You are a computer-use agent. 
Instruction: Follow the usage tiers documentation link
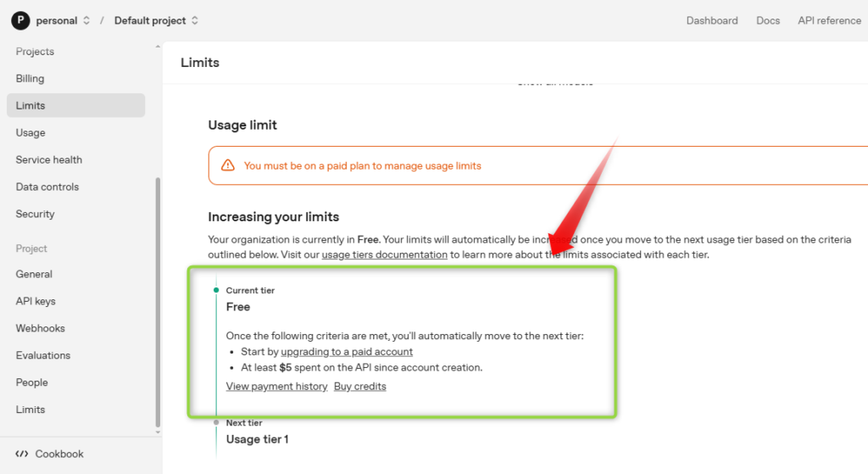(384, 254)
